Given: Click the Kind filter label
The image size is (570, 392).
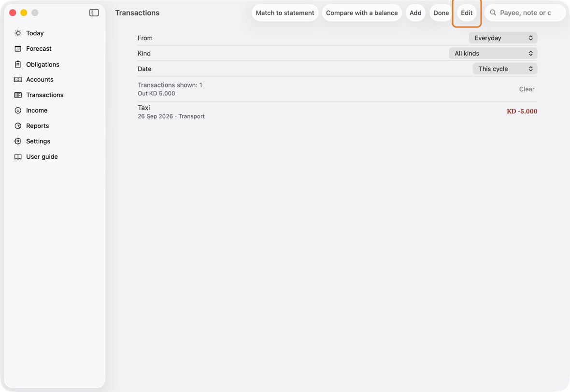Looking at the screenshot, I should click(x=144, y=54).
